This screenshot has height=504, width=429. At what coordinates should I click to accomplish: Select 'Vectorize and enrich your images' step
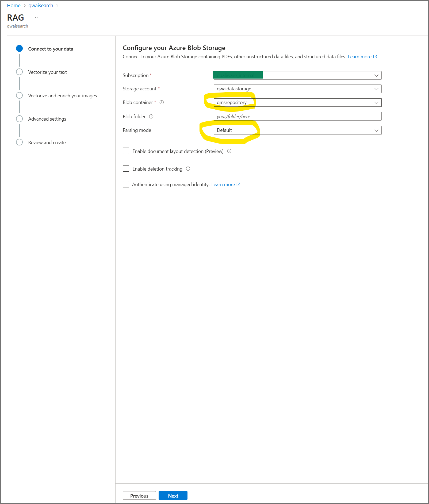(62, 96)
